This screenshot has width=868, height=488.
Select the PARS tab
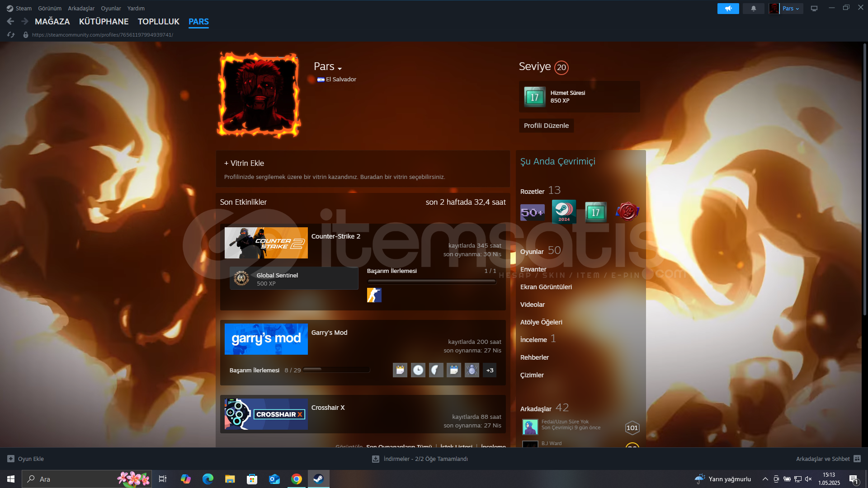click(x=198, y=21)
